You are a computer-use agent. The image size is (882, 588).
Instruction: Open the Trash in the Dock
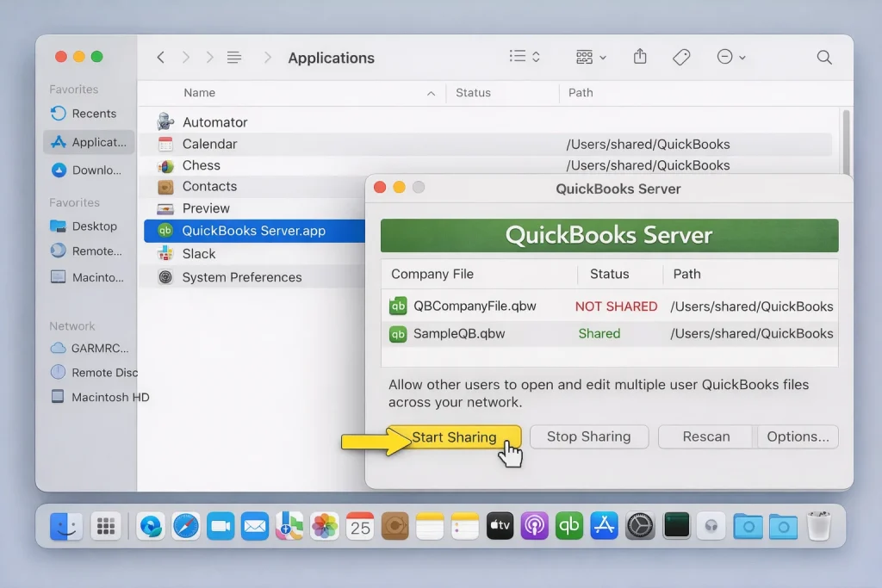(818, 526)
